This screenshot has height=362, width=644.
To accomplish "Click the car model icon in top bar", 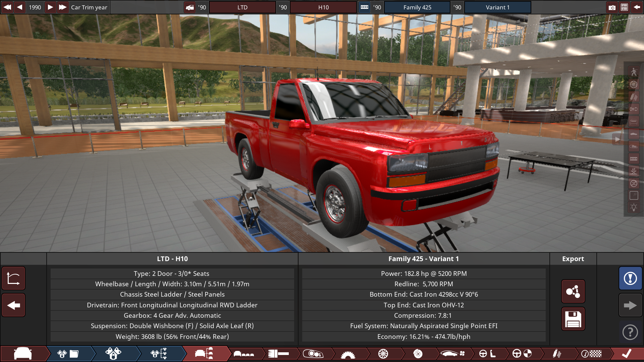I will coord(190,7).
